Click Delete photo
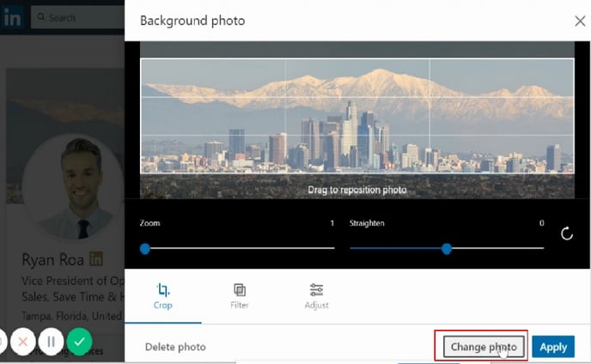The image size is (591, 364). (175, 347)
